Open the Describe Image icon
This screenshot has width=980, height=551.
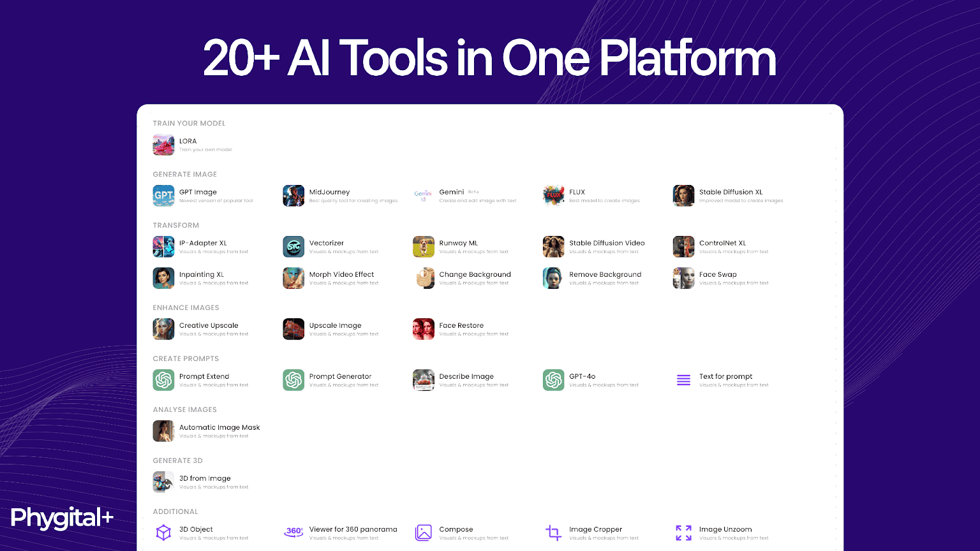[424, 380]
